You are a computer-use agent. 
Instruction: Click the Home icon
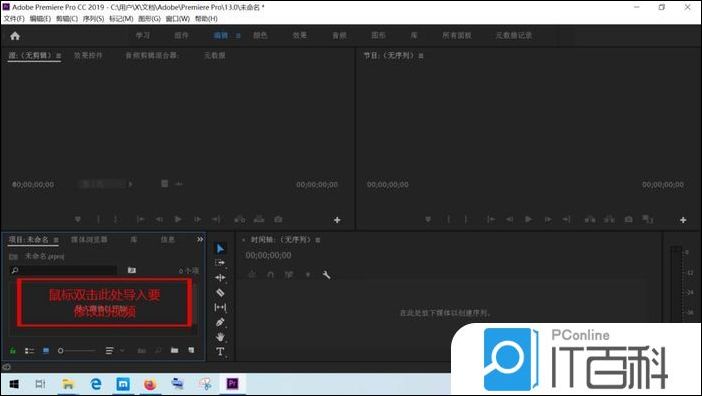(15, 36)
